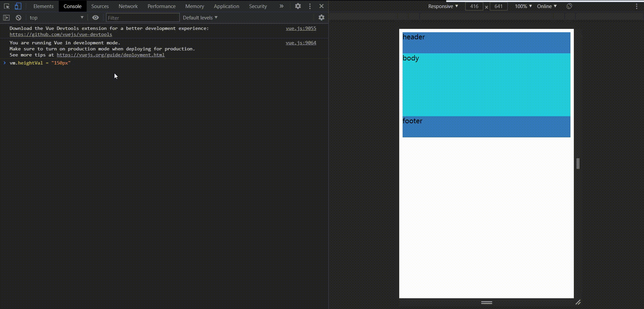Switch to the Sources tab

tap(100, 6)
